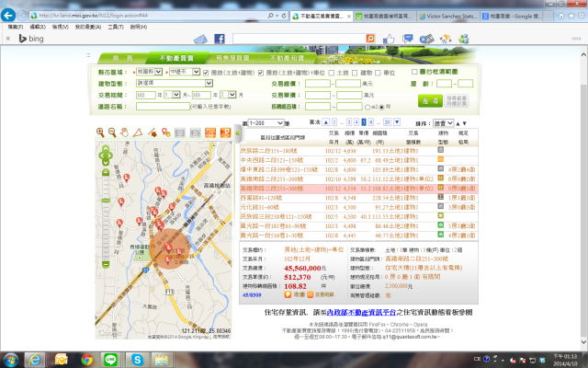Open Skype from the taskbar
The height and width of the screenshot is (368, 588).
pos(137,360)
